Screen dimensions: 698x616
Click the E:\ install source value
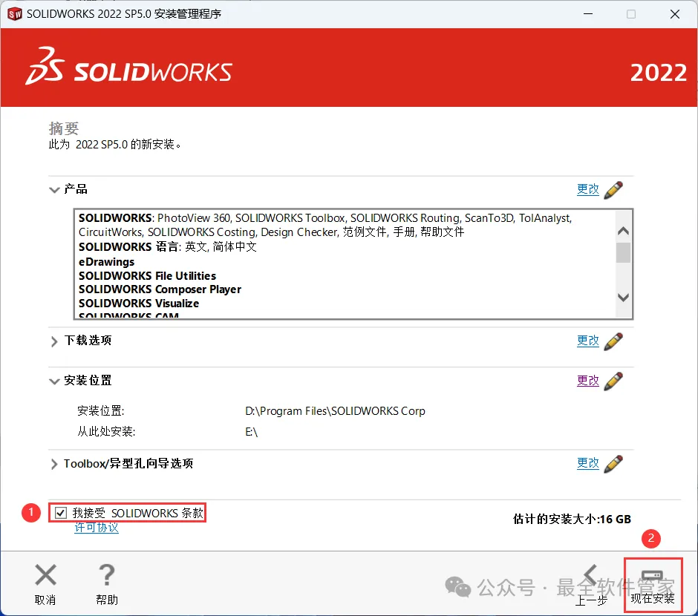pyautogui.click(x=252, y=432)
